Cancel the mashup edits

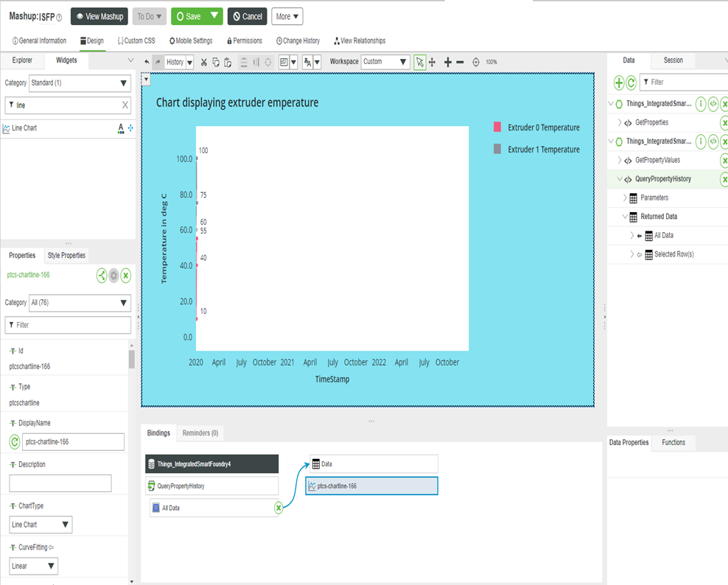click(247, 15)
